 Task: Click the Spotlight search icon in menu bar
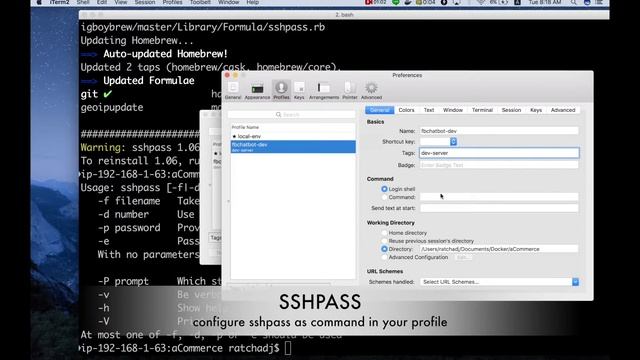click(573, 2)
